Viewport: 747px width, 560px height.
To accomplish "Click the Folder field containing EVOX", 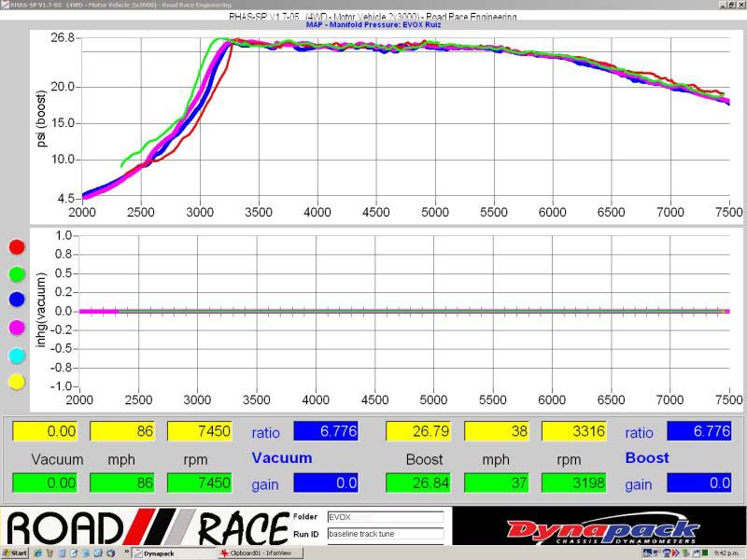I will pyautogui.click(x=386, y=517).
